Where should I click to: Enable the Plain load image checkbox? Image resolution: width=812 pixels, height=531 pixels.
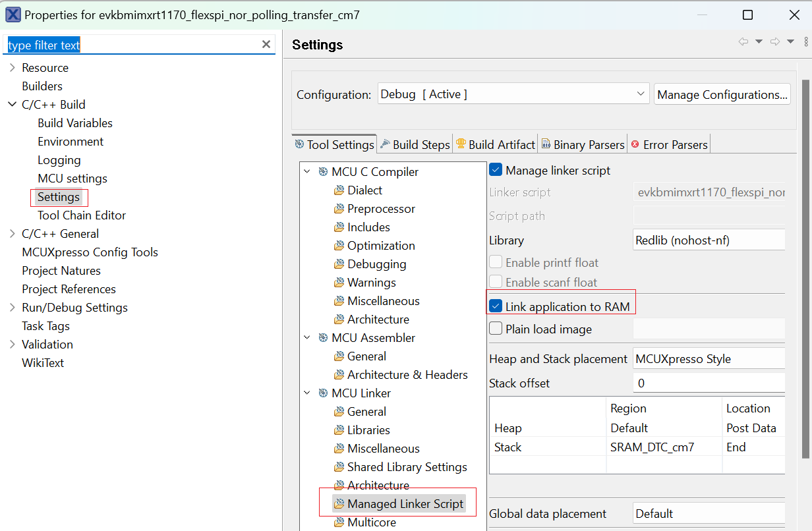[496, 329]
